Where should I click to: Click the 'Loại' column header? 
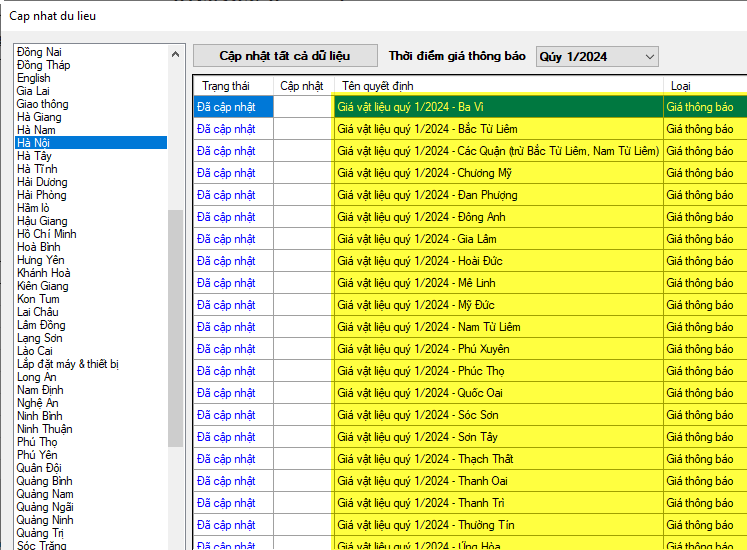(x=680, y=85)
